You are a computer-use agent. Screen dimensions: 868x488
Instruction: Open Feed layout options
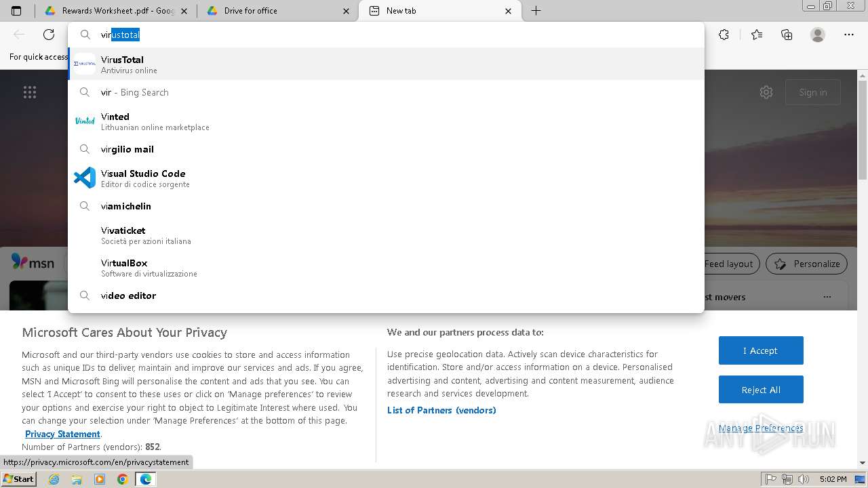coord(732,264)
